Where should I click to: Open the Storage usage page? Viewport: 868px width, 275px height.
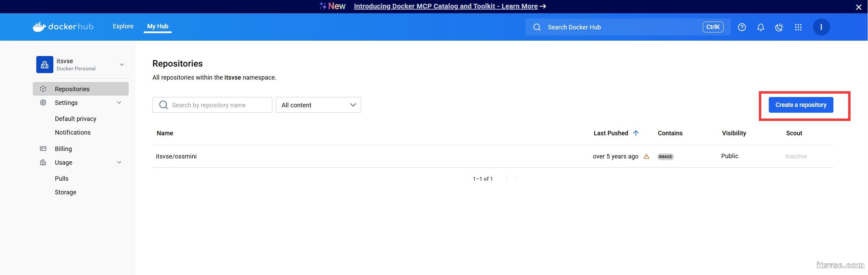coord(65,192)
